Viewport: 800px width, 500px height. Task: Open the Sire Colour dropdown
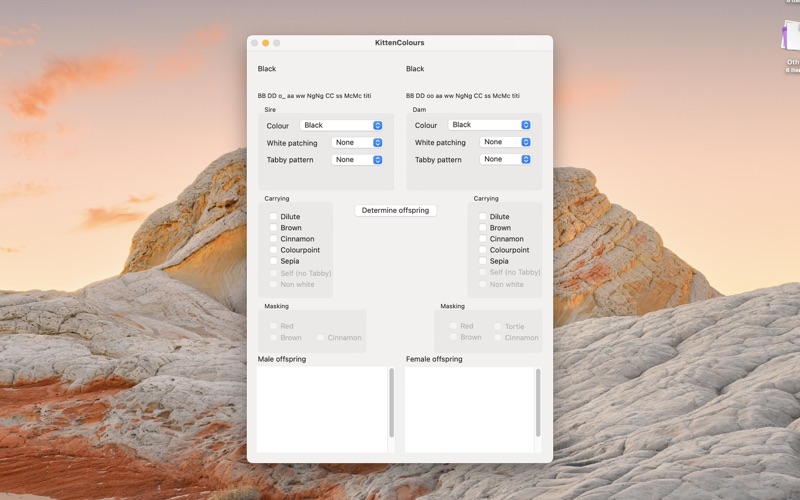click(x=341, y=126)
